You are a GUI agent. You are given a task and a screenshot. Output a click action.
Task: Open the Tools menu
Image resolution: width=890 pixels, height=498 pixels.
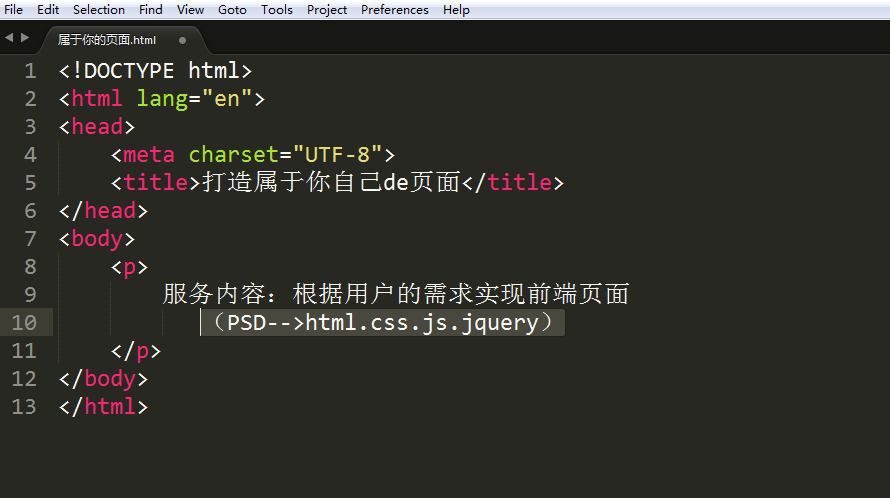click(x=277, y=10)
